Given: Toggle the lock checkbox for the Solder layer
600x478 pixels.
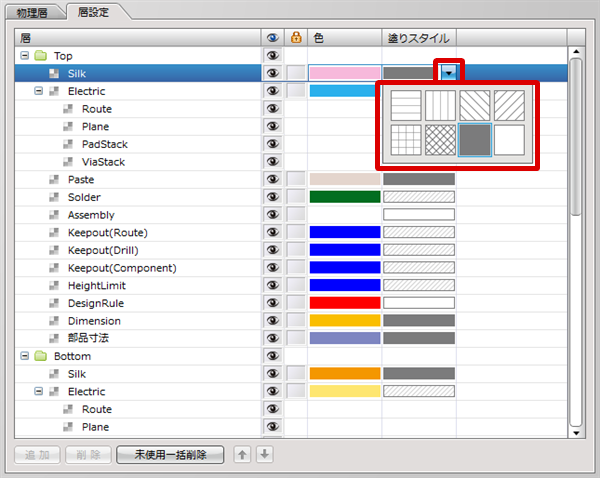Looking at the screenshot, I should click(296, 197).
